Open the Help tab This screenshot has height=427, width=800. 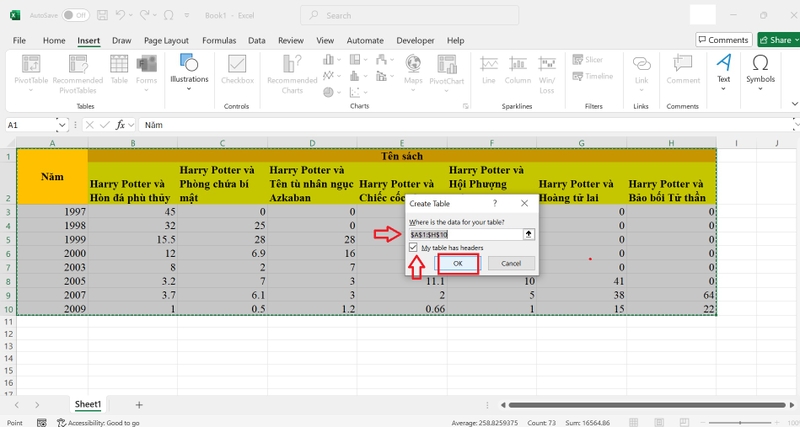(x=456, y=40)
